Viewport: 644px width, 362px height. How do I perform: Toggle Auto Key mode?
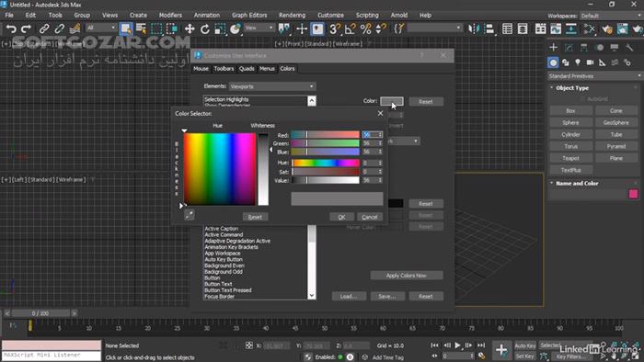click(525, 345)
